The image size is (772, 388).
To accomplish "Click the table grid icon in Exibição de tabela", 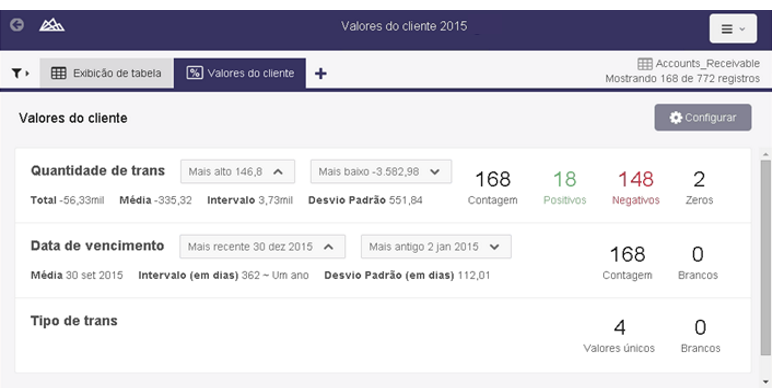I will (59, 73).
